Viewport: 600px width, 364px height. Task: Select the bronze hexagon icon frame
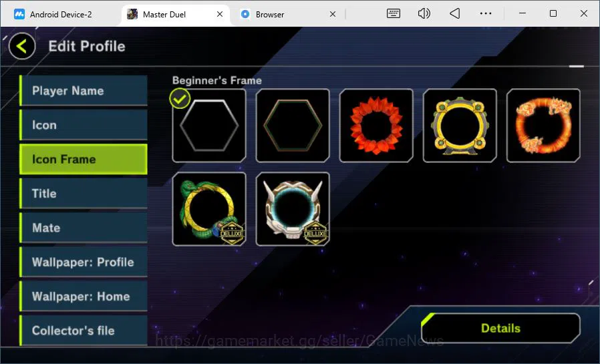293,126
